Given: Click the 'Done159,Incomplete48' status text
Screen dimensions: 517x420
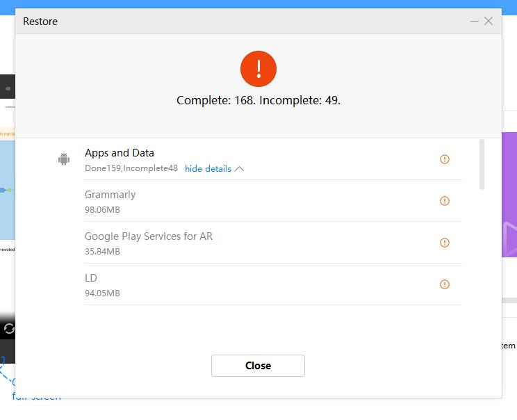Looking at the screenshot, I should [131, 168].
